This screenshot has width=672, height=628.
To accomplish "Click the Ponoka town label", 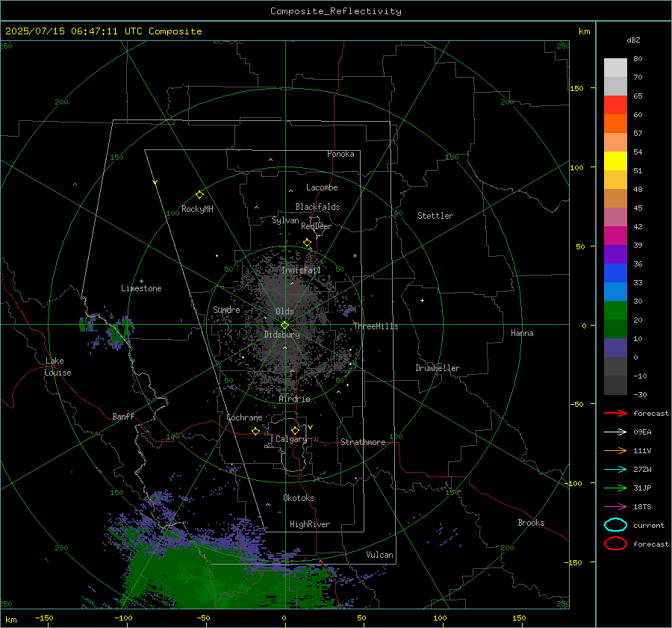I will click(x=340, y=154).
